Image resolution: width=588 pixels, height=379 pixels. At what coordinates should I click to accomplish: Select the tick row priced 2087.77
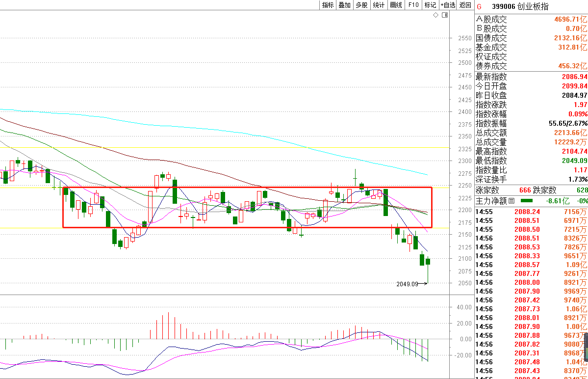pyautogui.click(x=531, y=273)
